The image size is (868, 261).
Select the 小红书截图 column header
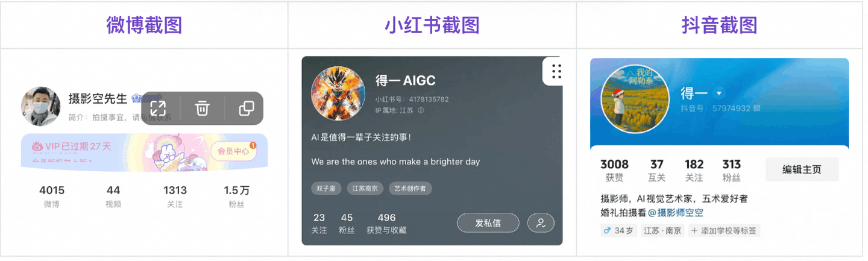click(432, 25)
